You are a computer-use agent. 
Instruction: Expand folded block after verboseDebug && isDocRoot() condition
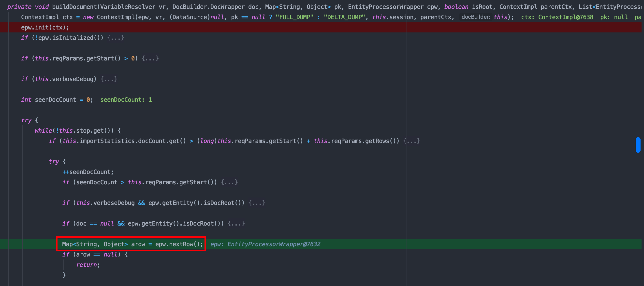[x=257, y=203]
